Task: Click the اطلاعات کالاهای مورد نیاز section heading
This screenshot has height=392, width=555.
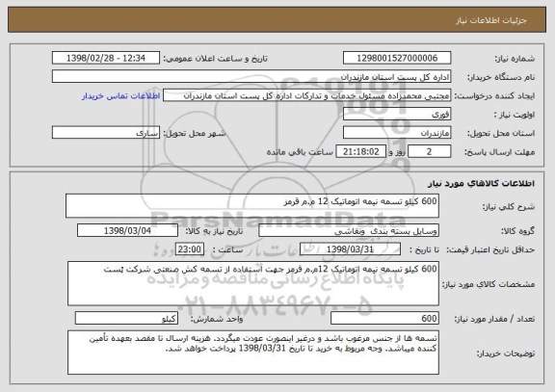Action: click(x=481, y=183)
